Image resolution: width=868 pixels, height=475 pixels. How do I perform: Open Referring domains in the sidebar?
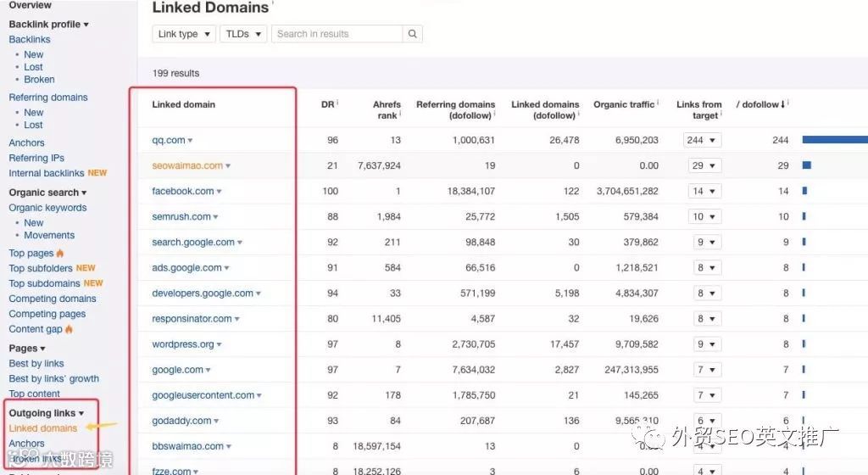coord(48,97)
